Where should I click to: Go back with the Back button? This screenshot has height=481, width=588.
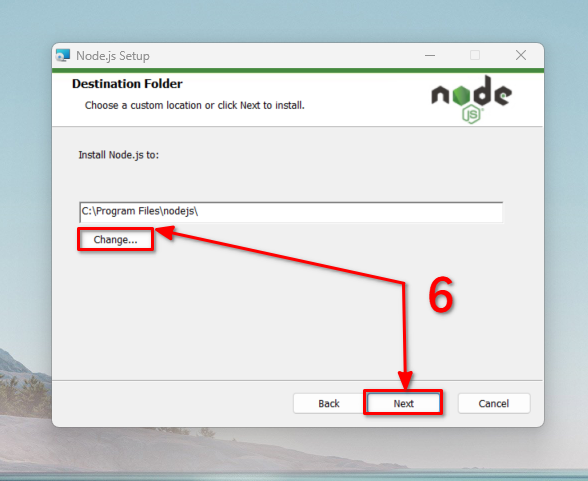(328, 403)
